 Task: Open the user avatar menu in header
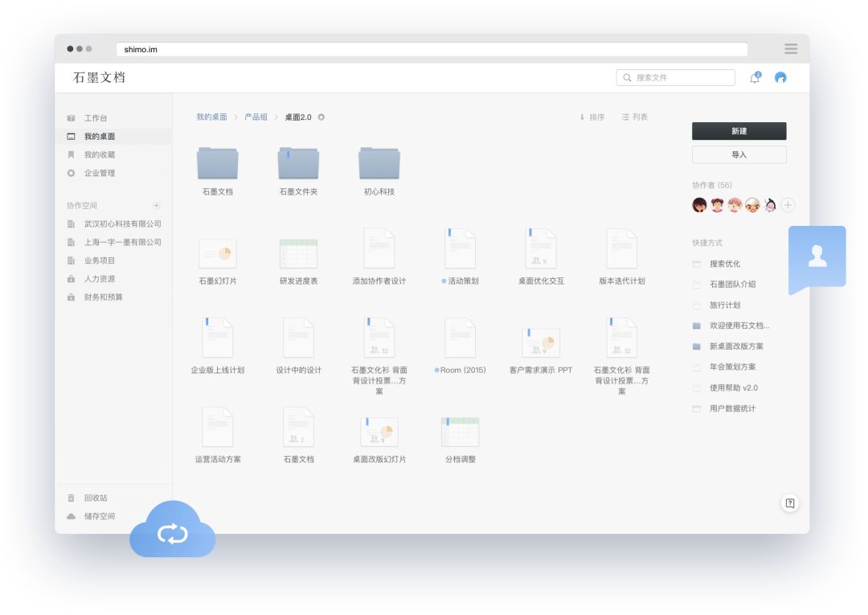pyautogui.click(x=780, y=77)
